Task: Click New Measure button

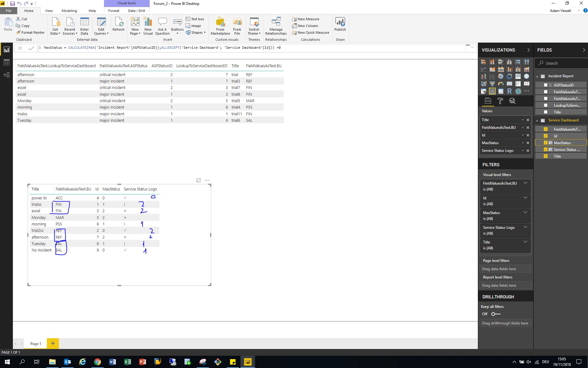Action: 306,19
